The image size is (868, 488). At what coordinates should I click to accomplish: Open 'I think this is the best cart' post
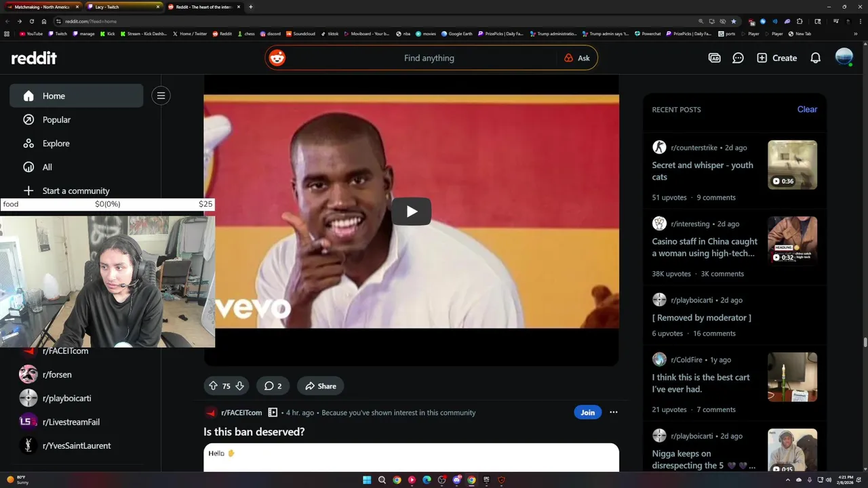[x=701, y=383]
